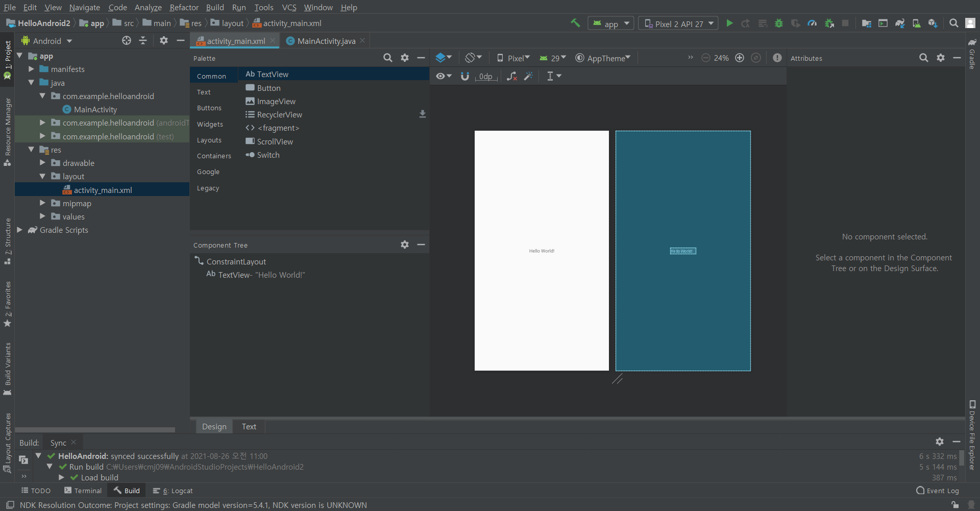Image resolution: width=980 pixels, height=511 pixels.
Task: Zoom in the design surface with plus icon
Action: point(740,58)
